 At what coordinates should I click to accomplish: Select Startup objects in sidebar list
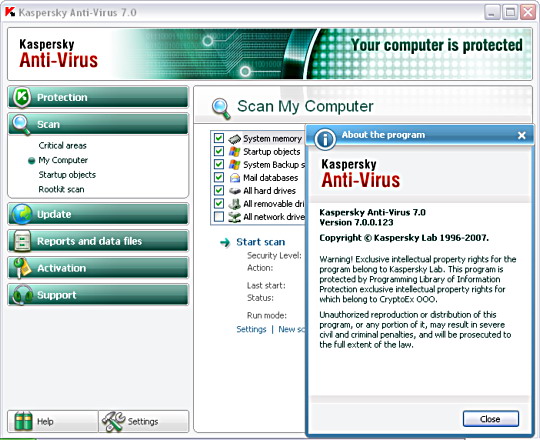coord(67,175)
